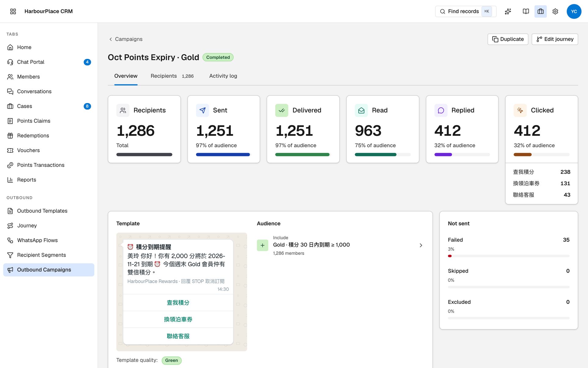The width and height of the screenshot is (588, 368).
Task: Open the app launcher grid icon
Action: (x=13, y=11)
